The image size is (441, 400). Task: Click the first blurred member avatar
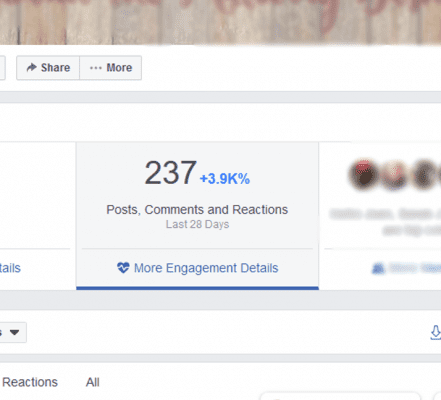coord(364,175)
